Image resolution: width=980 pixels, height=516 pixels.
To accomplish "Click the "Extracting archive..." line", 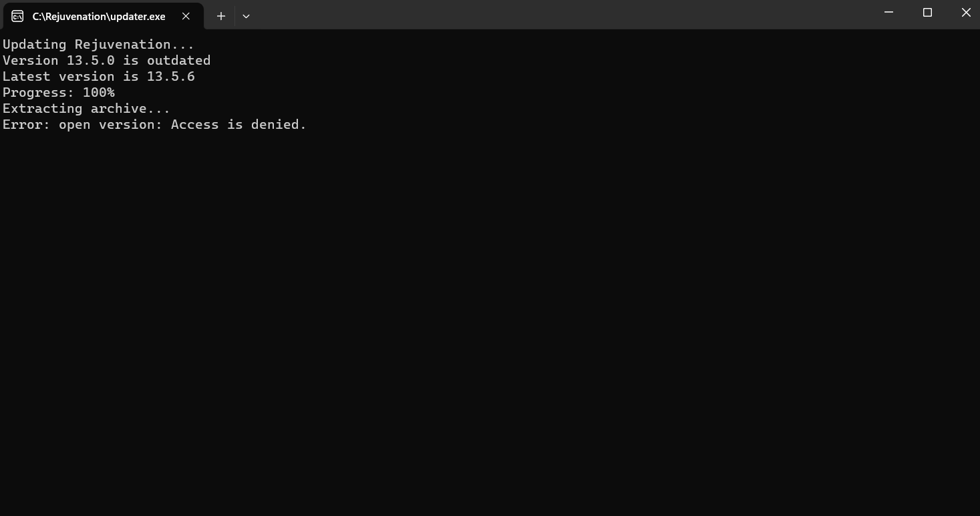I will tap(86, 109).
